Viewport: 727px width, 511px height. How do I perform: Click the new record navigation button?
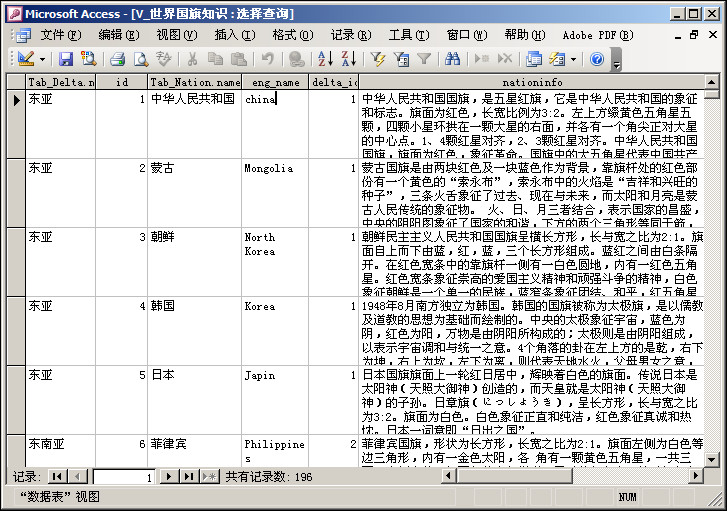tap(210, 476)
